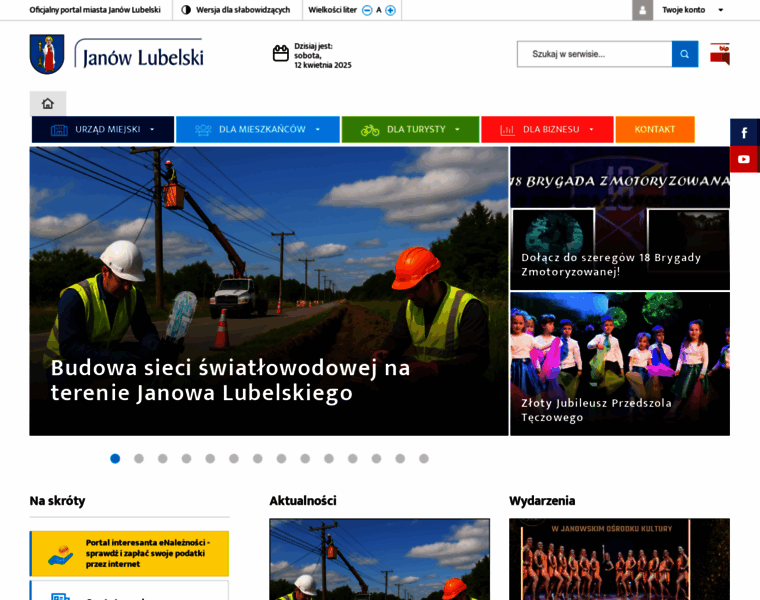The height and width of the screenshot is (600, 760).
Task: Open the Wydarzenia dance event thumbnail
Action: point(619,559)
